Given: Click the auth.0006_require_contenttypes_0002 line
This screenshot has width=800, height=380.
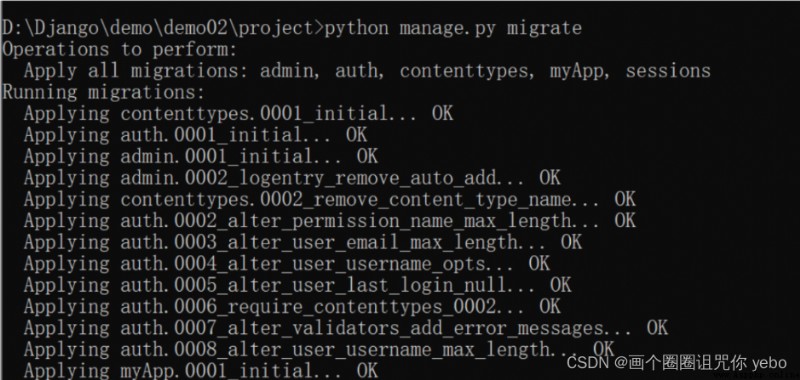Looking at the screenshot, I should 292,307.
